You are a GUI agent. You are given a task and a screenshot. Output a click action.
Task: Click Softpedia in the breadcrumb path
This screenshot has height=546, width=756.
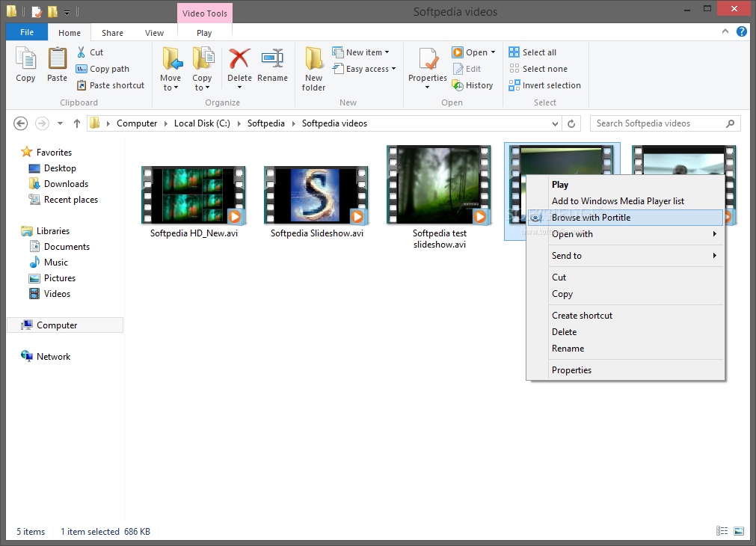(x=265, y=123)
